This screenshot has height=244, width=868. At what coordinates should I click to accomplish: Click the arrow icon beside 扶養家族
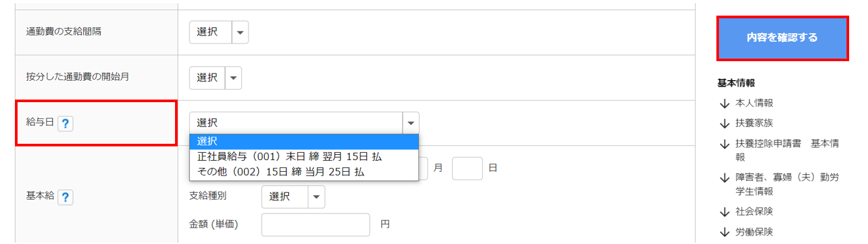[x=724, y=123]
